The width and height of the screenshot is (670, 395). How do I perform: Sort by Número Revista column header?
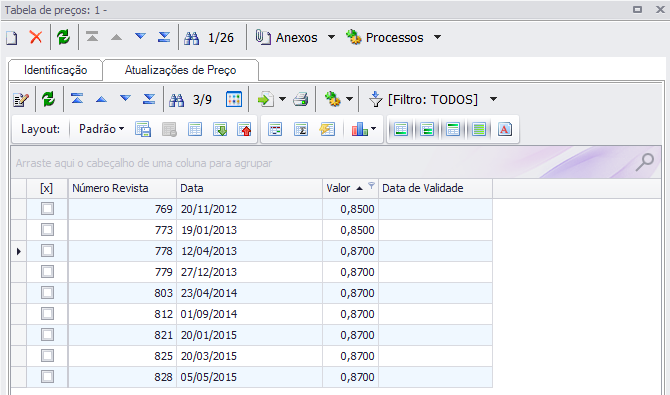pyautogui.click(x=122, y=188)
